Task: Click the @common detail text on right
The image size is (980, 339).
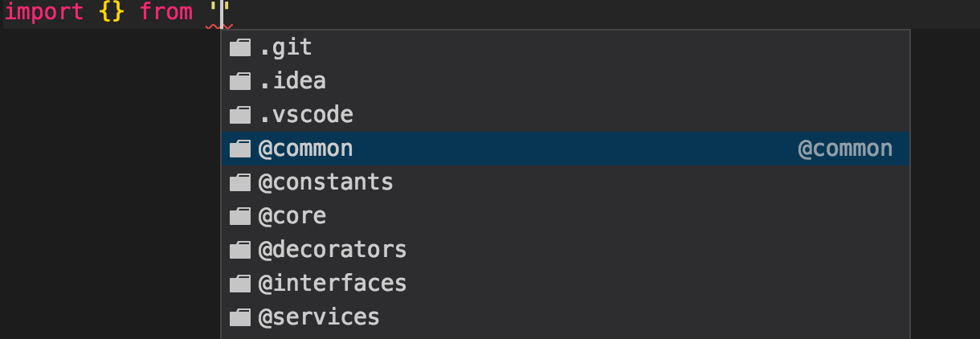Action: tap(845, 149)
